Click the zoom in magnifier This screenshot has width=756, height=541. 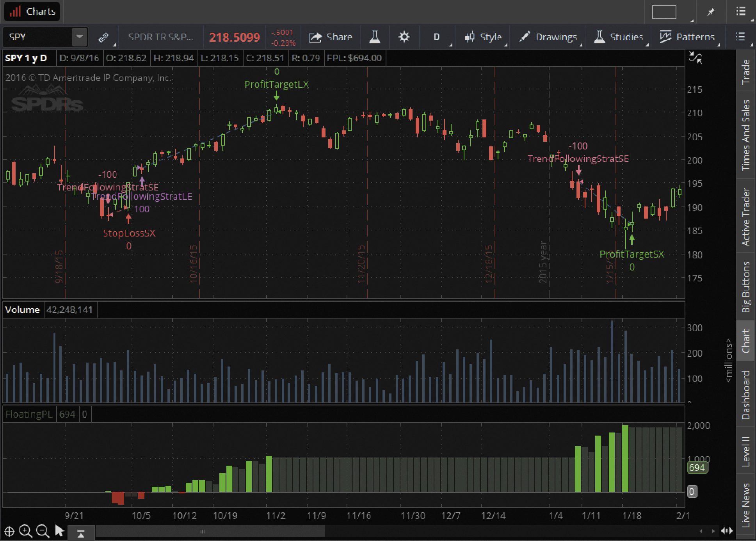(x=26, y=531)
